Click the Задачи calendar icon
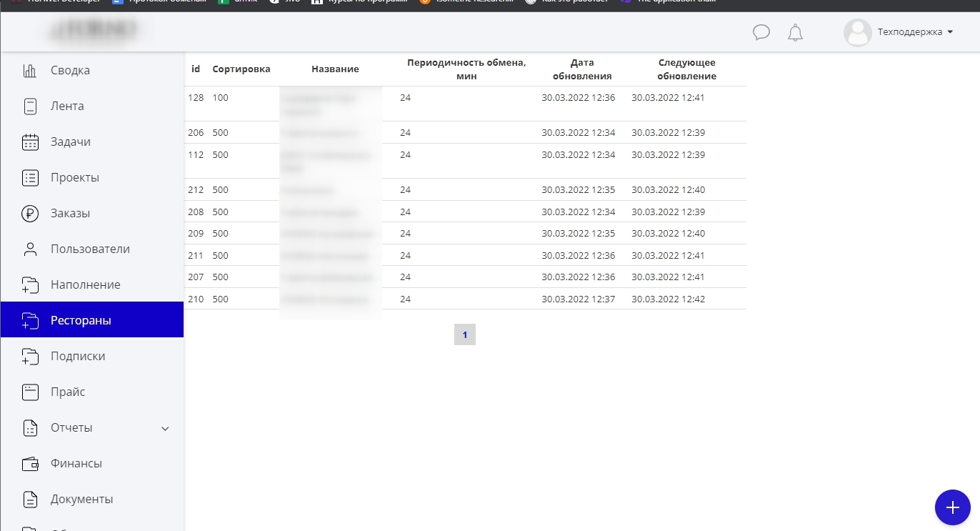 click(x=30, y=142)
